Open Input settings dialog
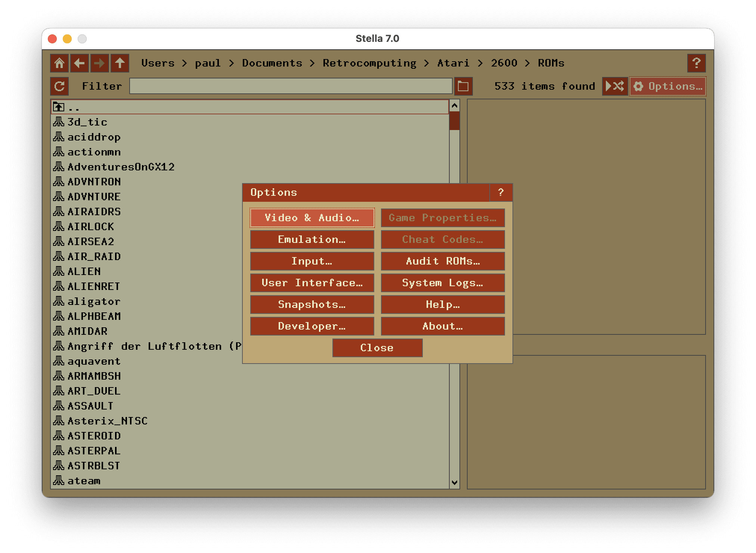756x553 pixels. point(312,261)
